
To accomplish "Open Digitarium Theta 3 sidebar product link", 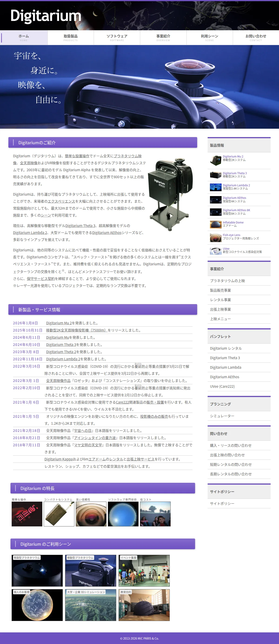I will [235, 173].
